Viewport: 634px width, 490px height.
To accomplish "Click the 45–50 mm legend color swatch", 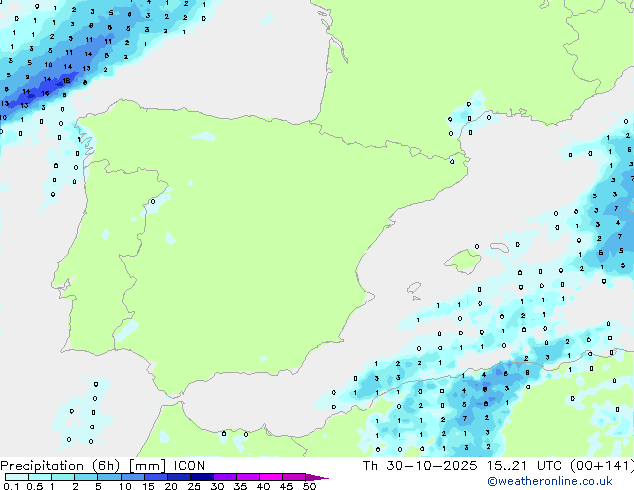I will click(x=294, y=477).
